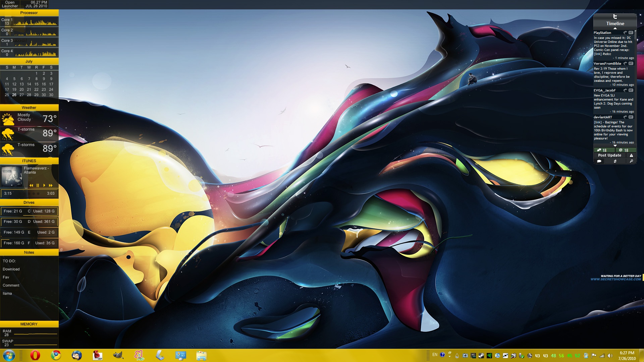Play the iTunes track

coord(44,185)
